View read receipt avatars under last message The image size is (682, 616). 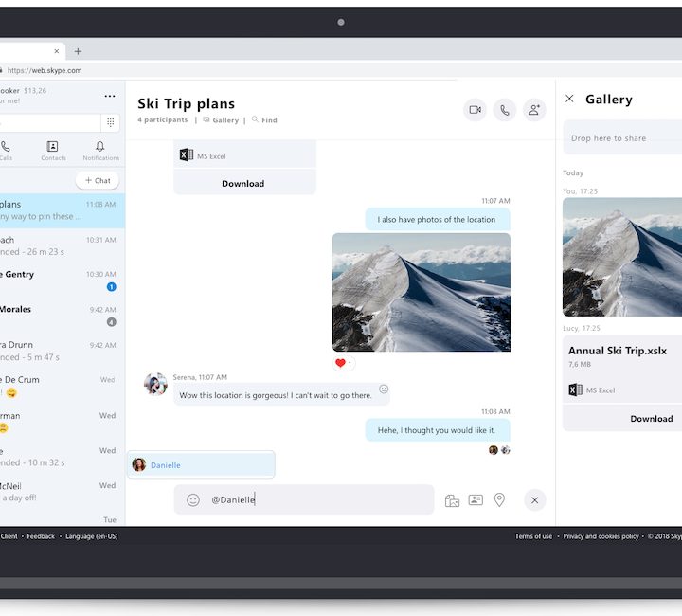tap(499, 450)
